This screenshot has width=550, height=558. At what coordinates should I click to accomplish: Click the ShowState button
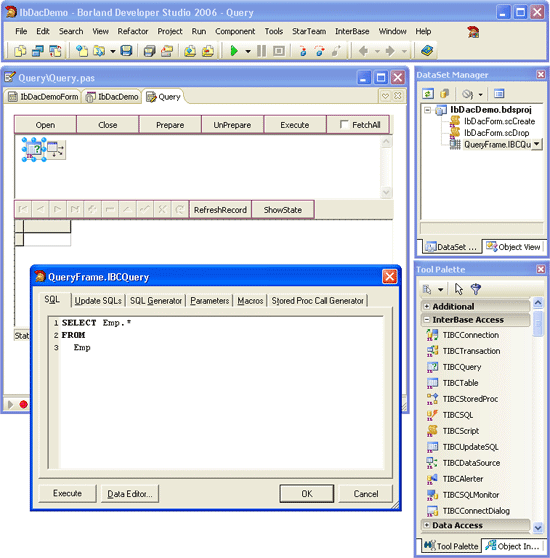[283, 210]
